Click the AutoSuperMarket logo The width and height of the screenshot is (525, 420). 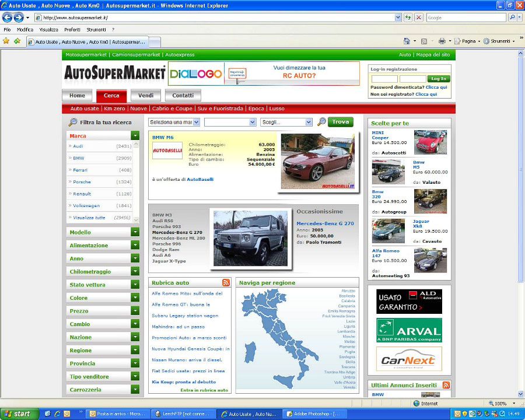click(x=115, y=72)
